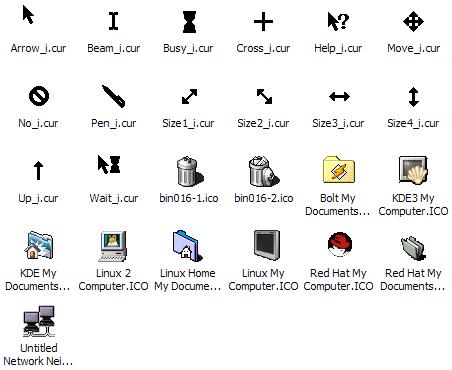Viewport: 452px width, 370px height.
Task: Click the "Arrow_i.cur" file name
Action: click(38, 48)
